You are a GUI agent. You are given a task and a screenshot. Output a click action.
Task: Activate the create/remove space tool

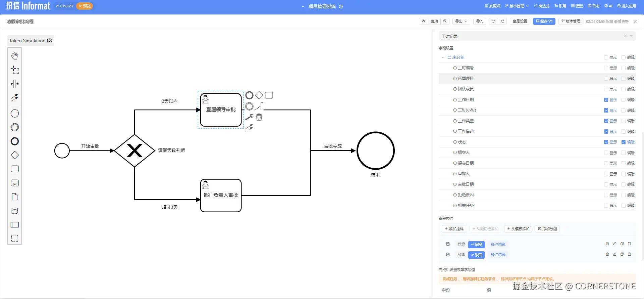pos(14,84)
